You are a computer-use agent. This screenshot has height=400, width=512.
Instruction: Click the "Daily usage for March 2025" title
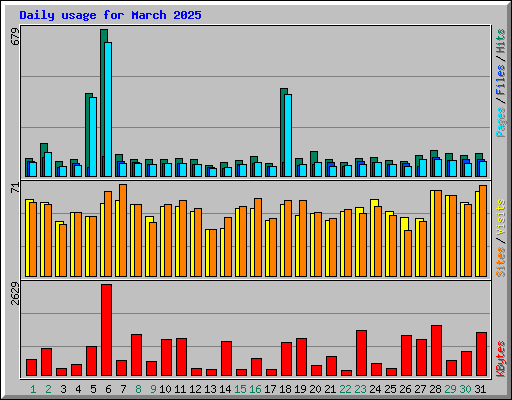(110, 15)
